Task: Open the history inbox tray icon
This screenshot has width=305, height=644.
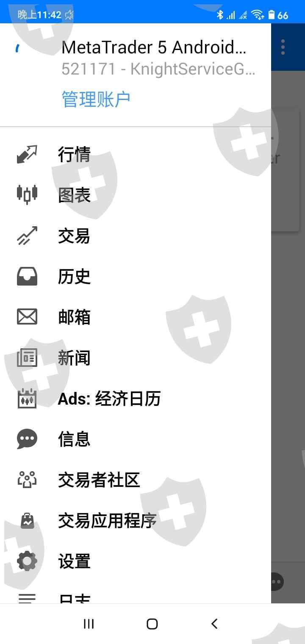Action: [27, 276]
